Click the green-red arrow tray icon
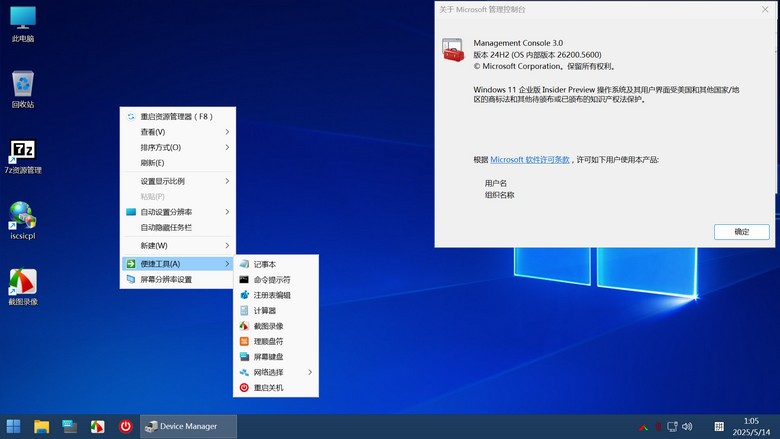This screenshot has width=780, height=439. (643, 427)
